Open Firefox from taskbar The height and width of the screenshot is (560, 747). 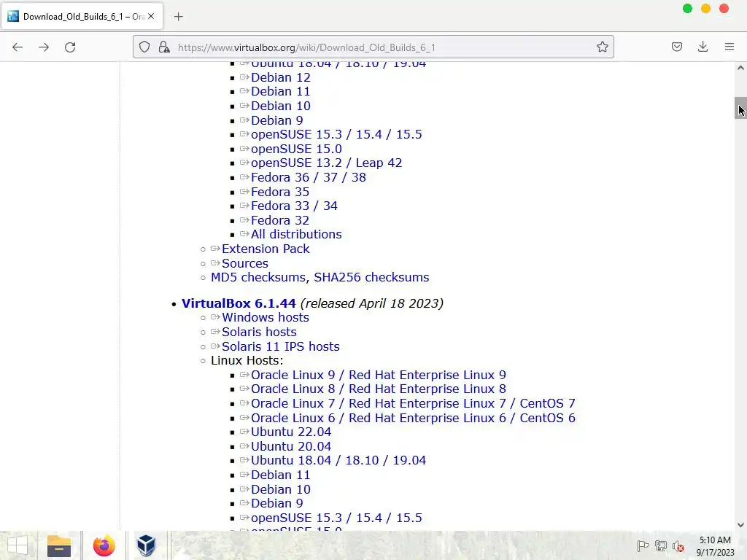(104, 545)
